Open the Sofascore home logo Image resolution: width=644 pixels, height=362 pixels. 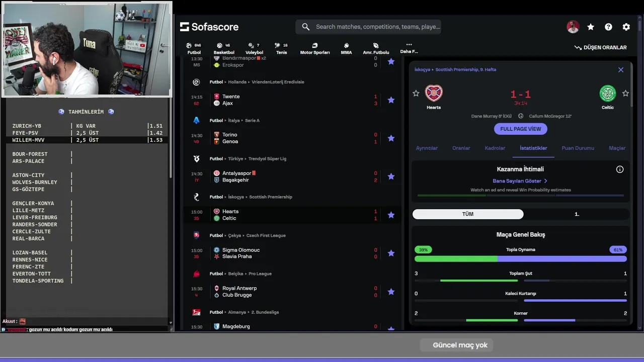pos(209,27)
